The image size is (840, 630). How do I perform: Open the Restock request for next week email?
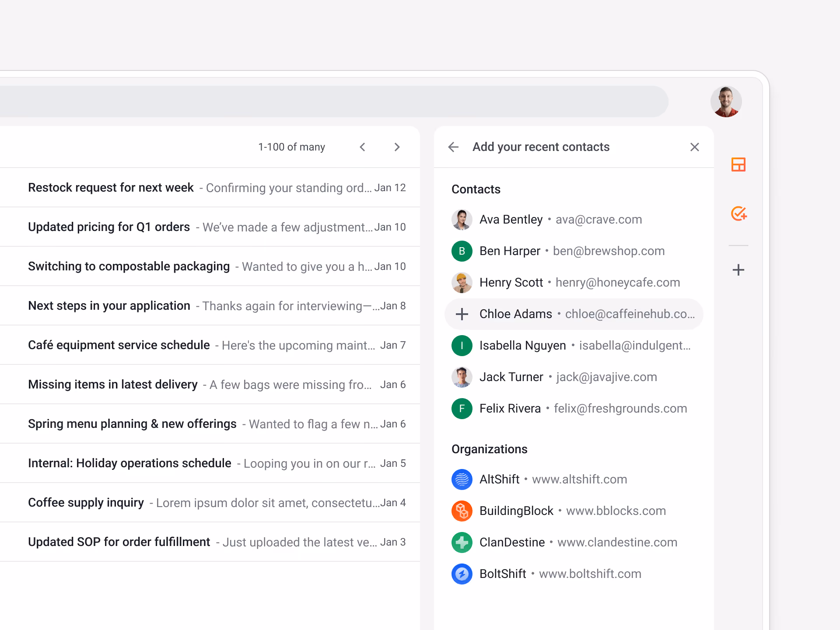210,188
